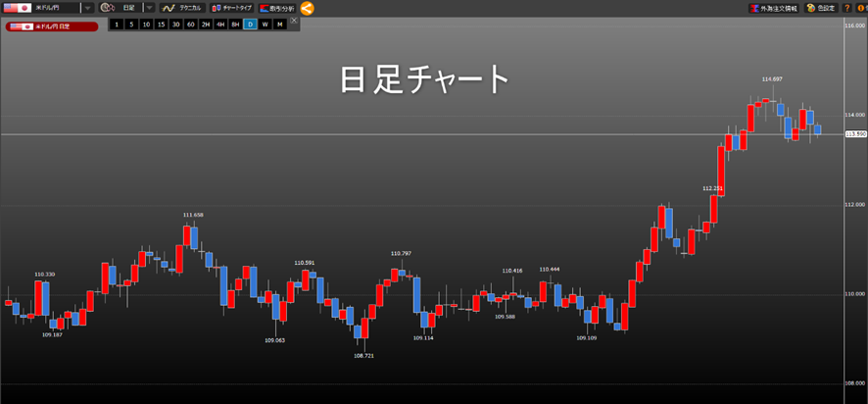
Task: Open the テクニカル indicators tool
Action: pos(181,8)
